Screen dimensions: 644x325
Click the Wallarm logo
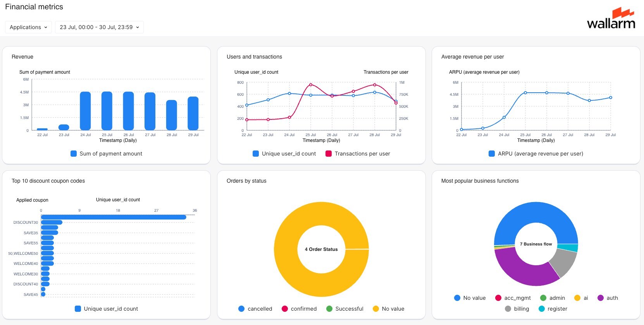click(x=611, y=19)
